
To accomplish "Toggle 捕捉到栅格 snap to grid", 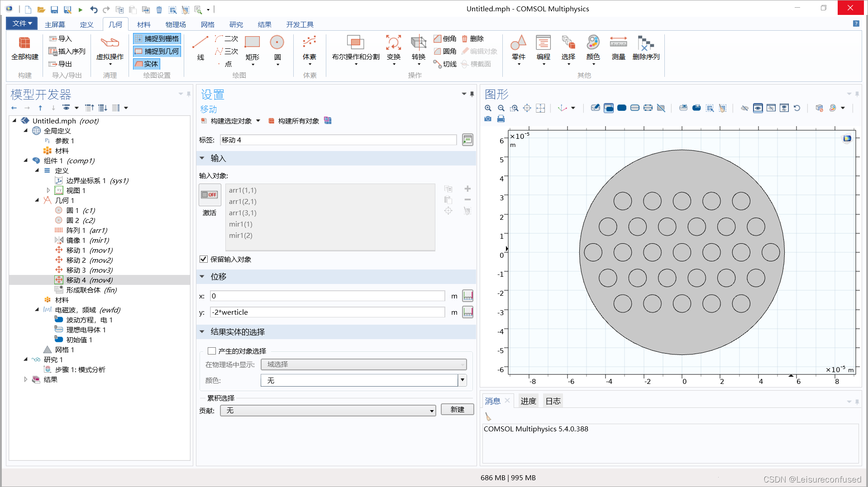I will click(157, 39).
